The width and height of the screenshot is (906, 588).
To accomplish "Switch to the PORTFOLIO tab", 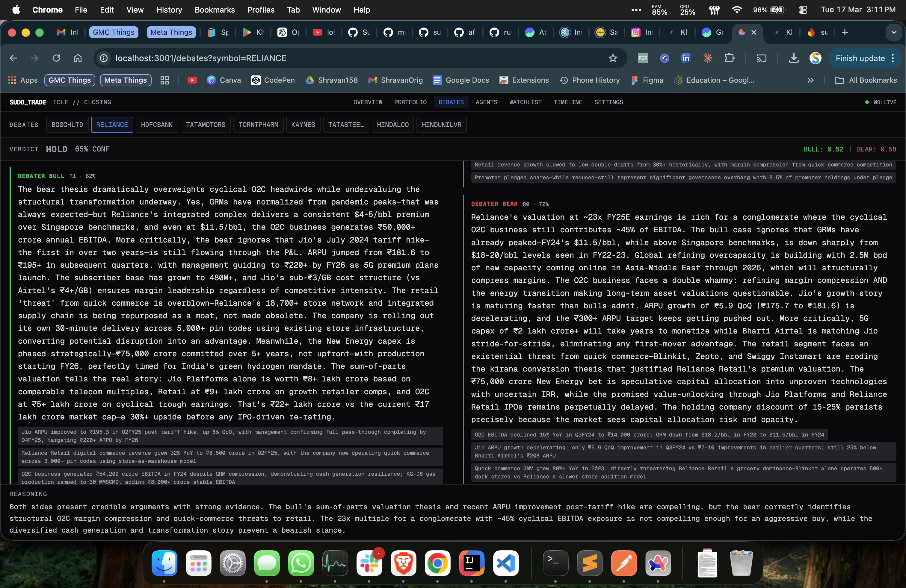I will coord(410,102).
